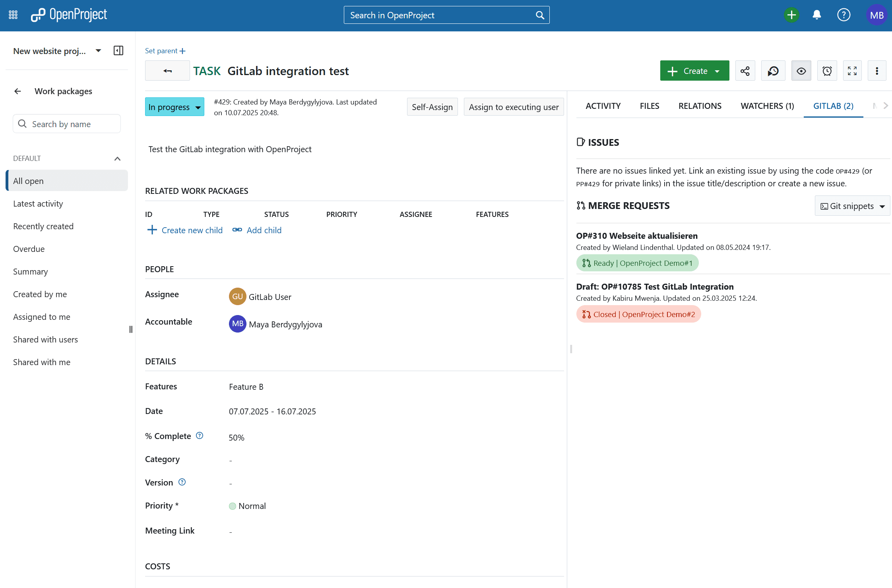Open the share work package icon
892x588 pixels.
point(745,71)
